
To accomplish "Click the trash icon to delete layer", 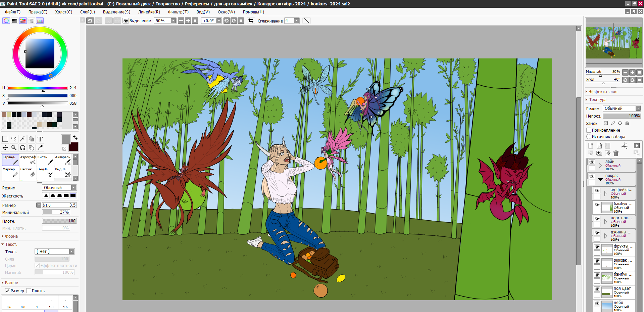I will pyautogui.click(x=616, y=153).
